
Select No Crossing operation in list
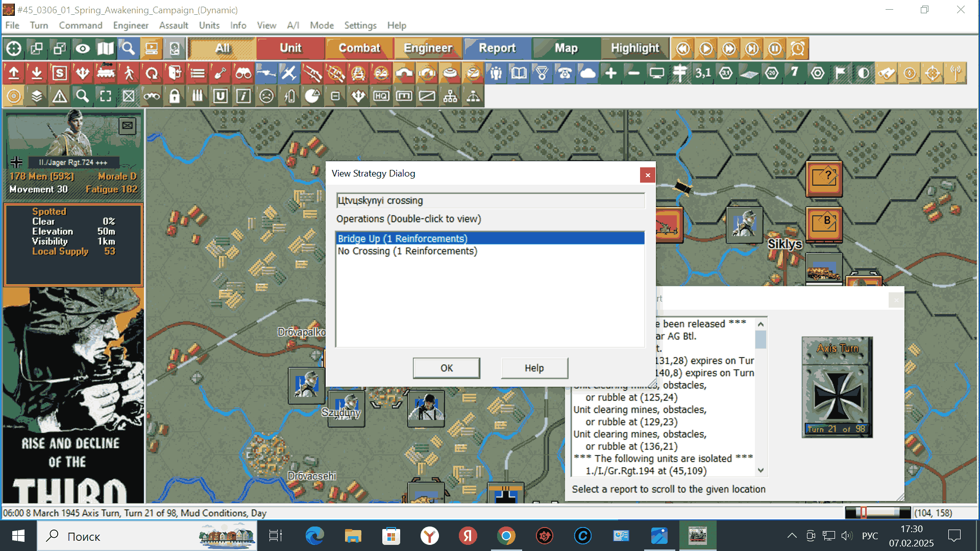(407, 251)
